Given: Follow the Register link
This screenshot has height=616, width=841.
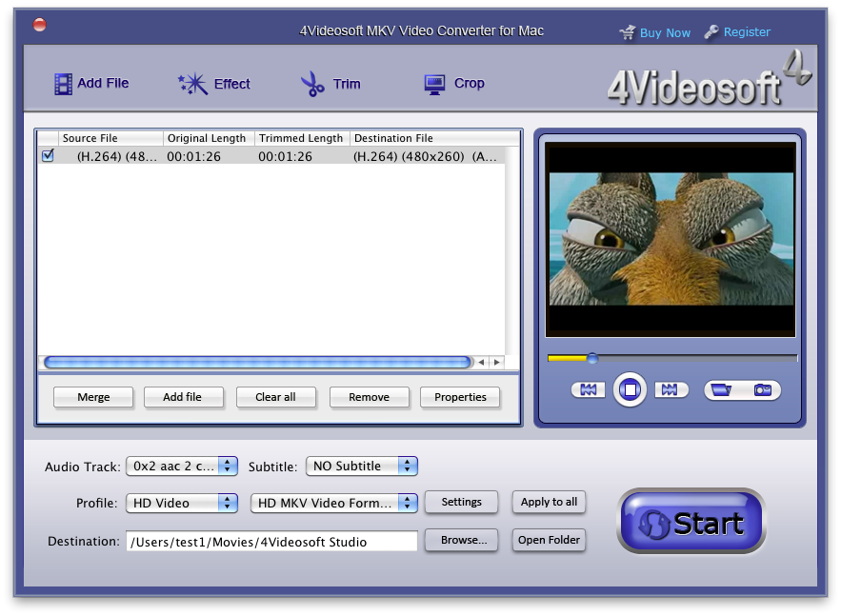Looking at the screenshot, I should click(x=747, y=32).
